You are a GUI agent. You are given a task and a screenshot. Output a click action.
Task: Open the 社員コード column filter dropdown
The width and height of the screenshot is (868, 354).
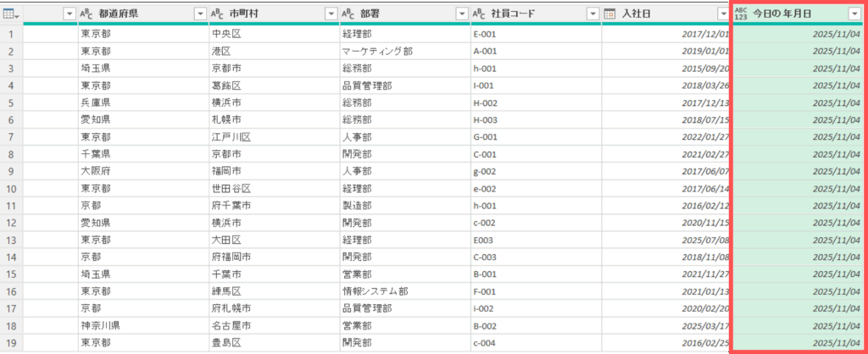tap(592, 14)
